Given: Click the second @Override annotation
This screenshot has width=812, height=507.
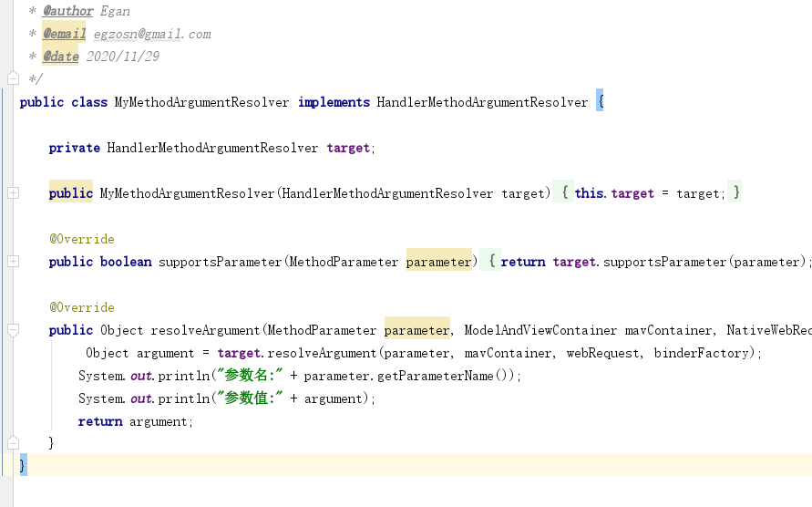Looking at the screenshot, I should click(82, 307).
